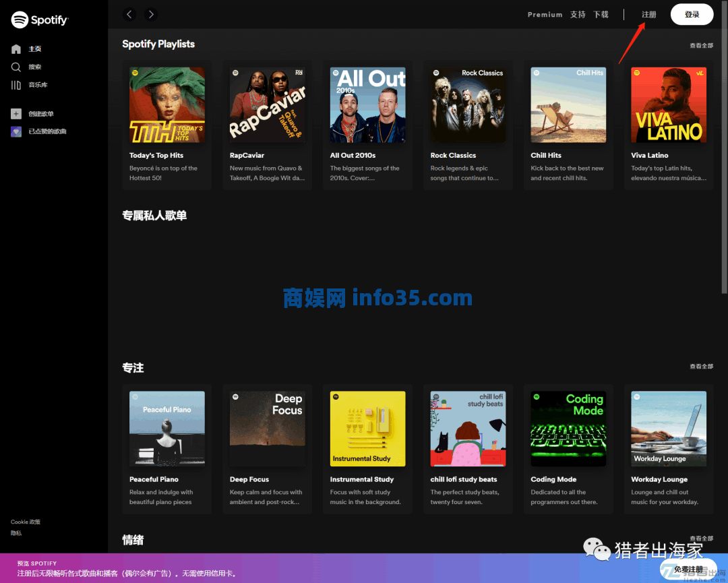Click the 专属私人歌单 section heading

pos(154,216)
